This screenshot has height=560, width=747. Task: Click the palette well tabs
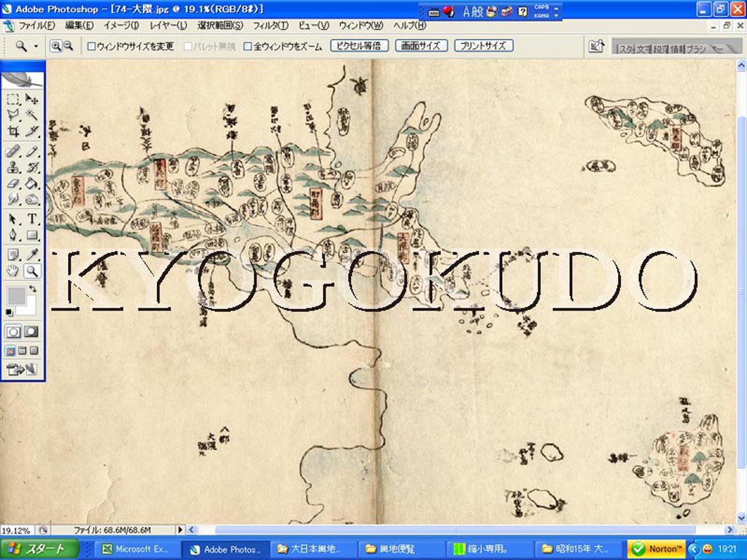pyautogui.click(x=676, y=47)
